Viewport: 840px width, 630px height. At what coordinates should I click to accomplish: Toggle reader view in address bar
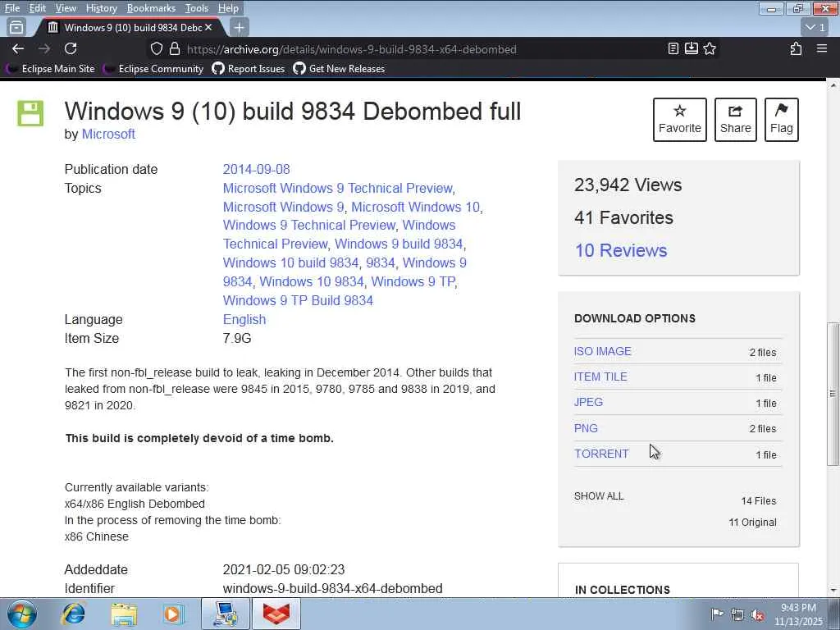(x=673, y=48)
